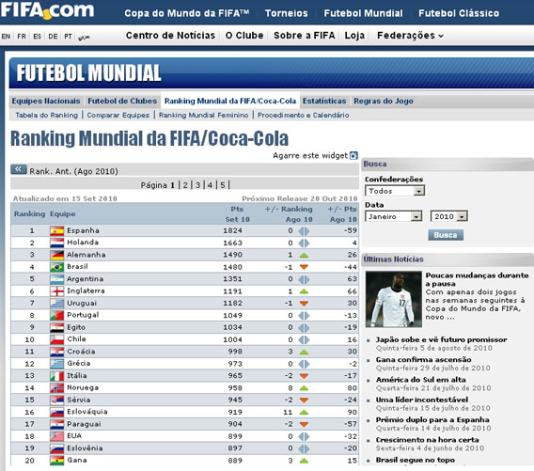The image size is (534, 471).
Task: Expand the Federações menu
Action: click(x=410, y=35)
